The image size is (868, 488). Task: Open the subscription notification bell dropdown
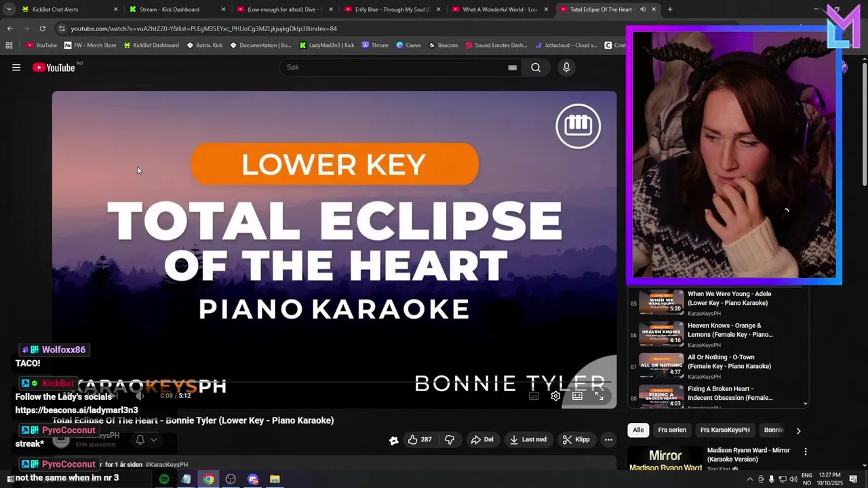[146, 440]
